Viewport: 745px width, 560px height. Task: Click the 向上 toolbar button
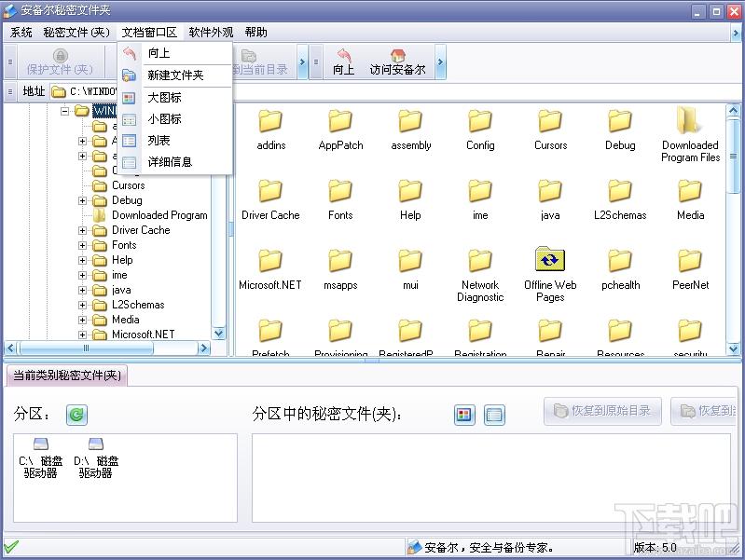pyautogui.click(x=343, y=62)
